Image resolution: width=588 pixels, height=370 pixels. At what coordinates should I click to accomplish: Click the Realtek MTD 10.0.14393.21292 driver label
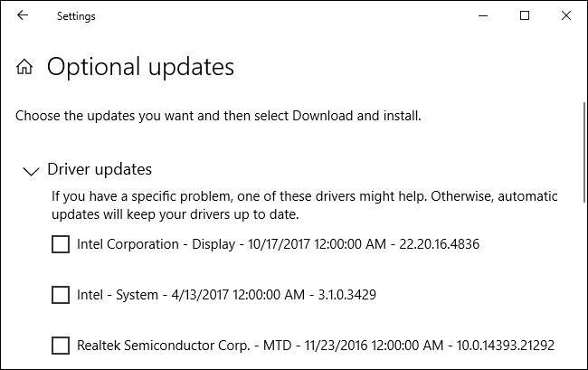tap(315, 346)
